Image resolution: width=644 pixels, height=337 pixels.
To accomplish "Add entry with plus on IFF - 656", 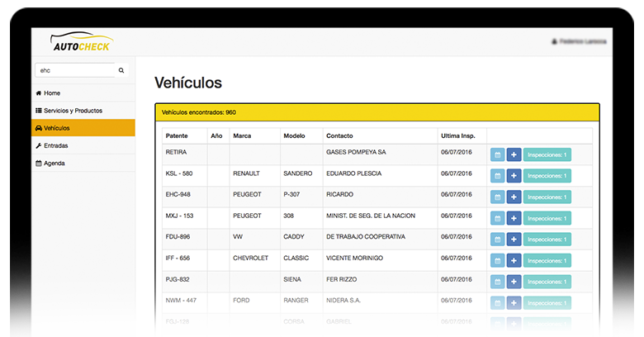I will [514, 260].
